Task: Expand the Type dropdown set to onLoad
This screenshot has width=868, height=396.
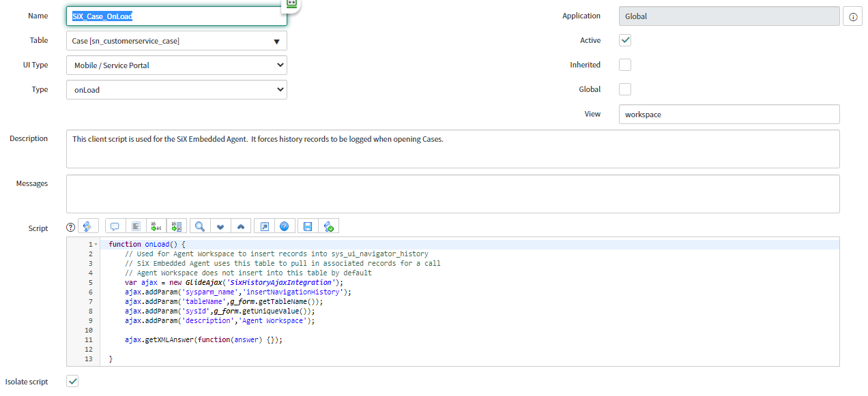Action: [176, 90]
